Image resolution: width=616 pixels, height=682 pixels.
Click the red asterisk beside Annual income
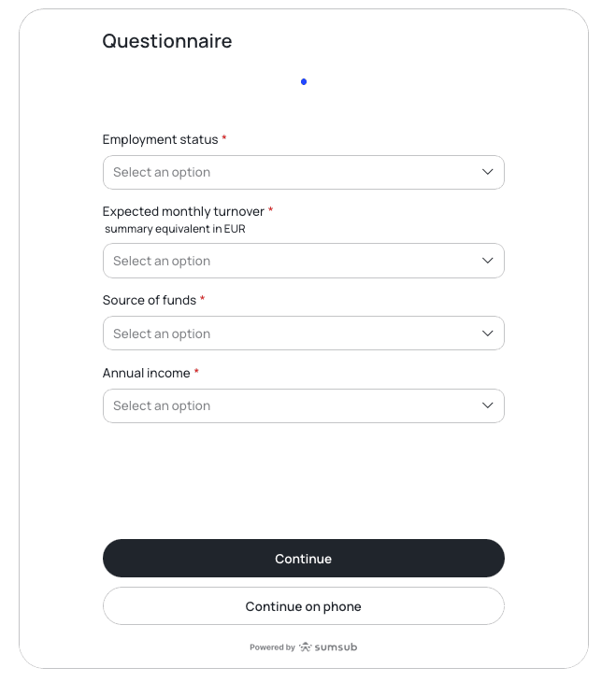pyautogui.click(x=197, y=372)
